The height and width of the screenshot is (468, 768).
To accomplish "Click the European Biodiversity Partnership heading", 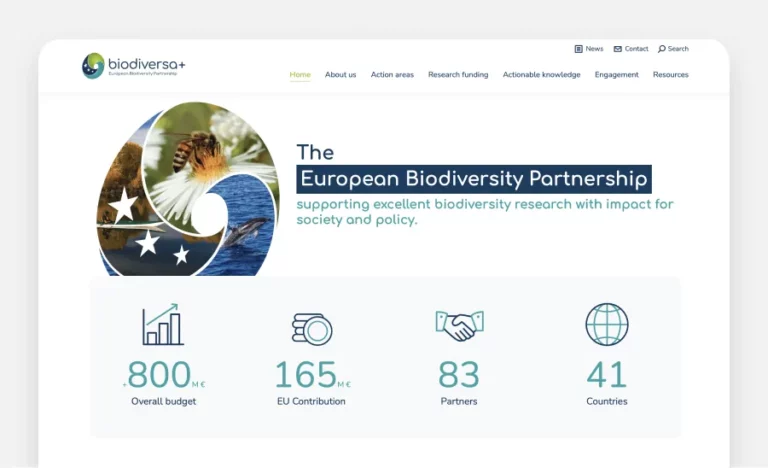I will 474,180.
